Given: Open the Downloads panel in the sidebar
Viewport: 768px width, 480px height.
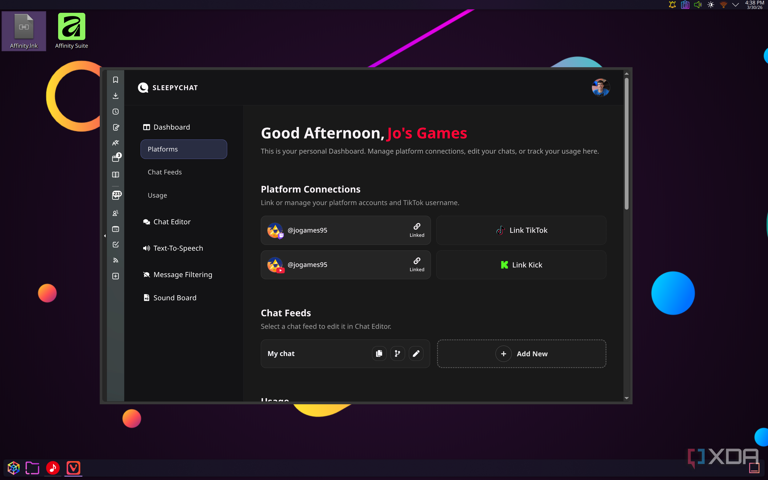Looking at the screenshot, I should [x=116, y=96].
